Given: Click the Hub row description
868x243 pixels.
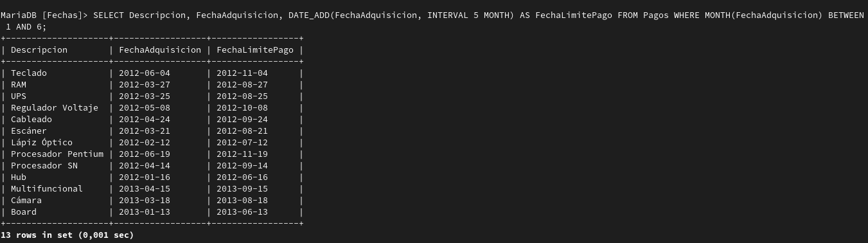Looking at the screenshot, I should (19, 177).
